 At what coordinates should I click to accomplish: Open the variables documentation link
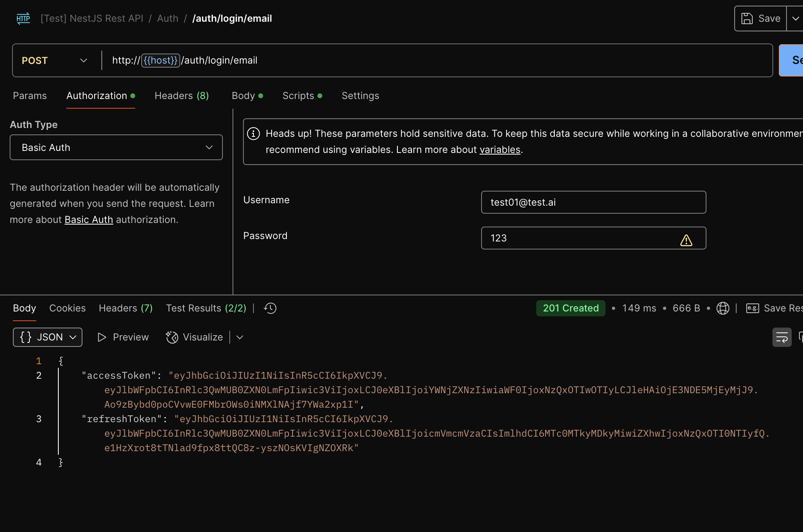tap(500, 150)
